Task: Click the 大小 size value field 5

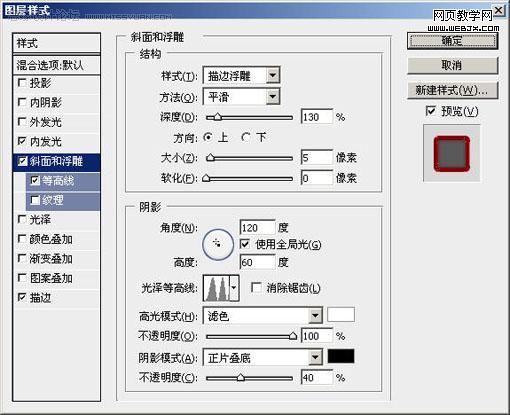Action: (317, 158)
